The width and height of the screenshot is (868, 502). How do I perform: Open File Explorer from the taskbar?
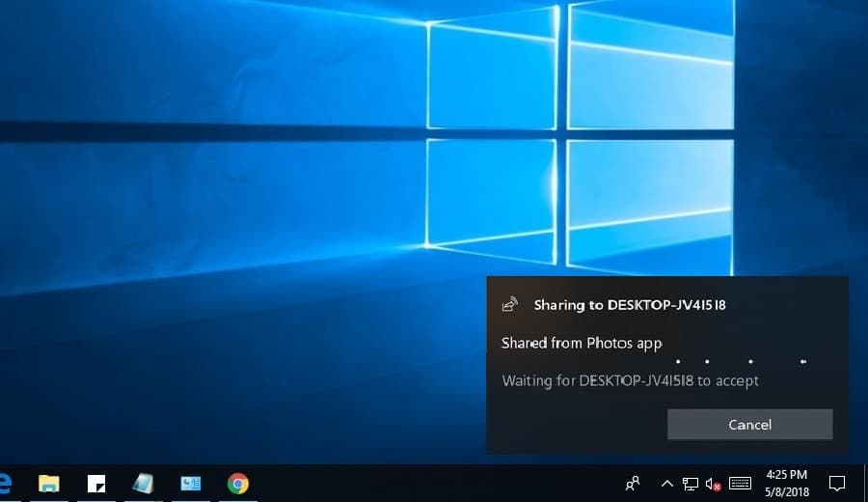click(49, 484)
